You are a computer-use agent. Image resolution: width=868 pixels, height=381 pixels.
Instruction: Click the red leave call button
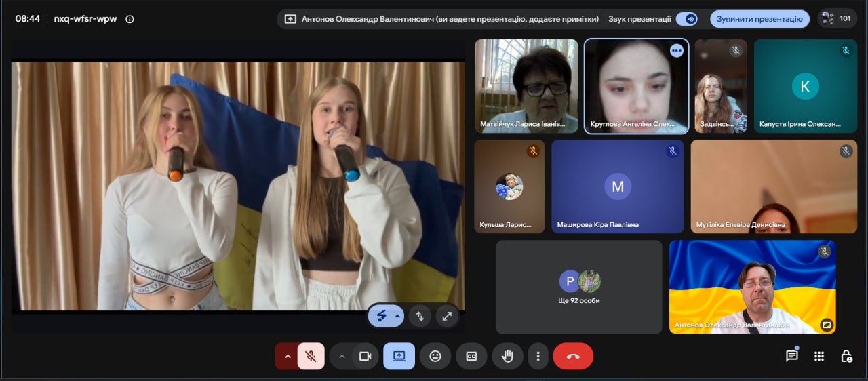tap(573, 356)
